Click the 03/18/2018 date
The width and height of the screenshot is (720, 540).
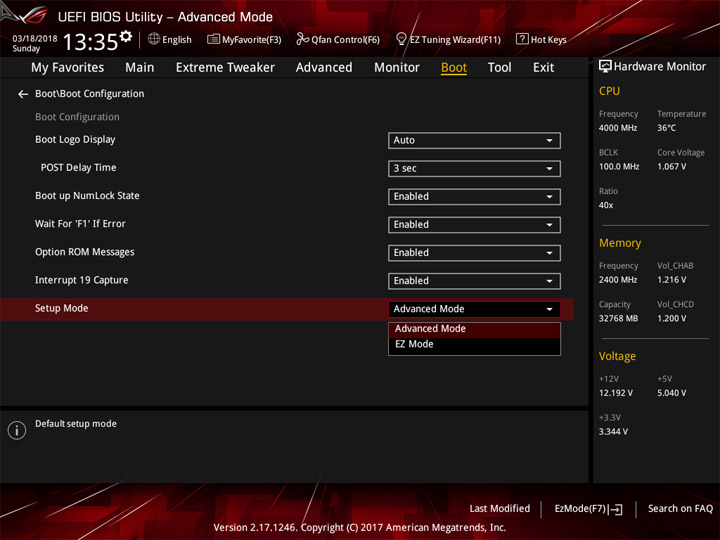point(35,39)
